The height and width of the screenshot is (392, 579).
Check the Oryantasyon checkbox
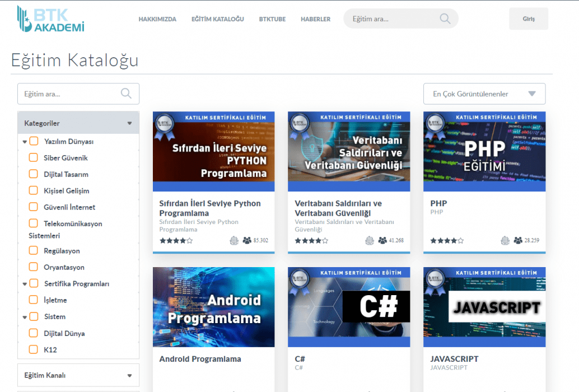(33, 267)
